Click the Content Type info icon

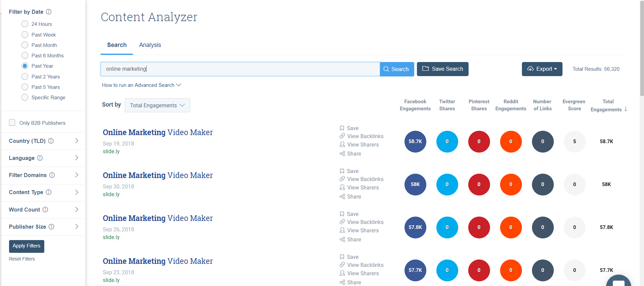(49, 192)
